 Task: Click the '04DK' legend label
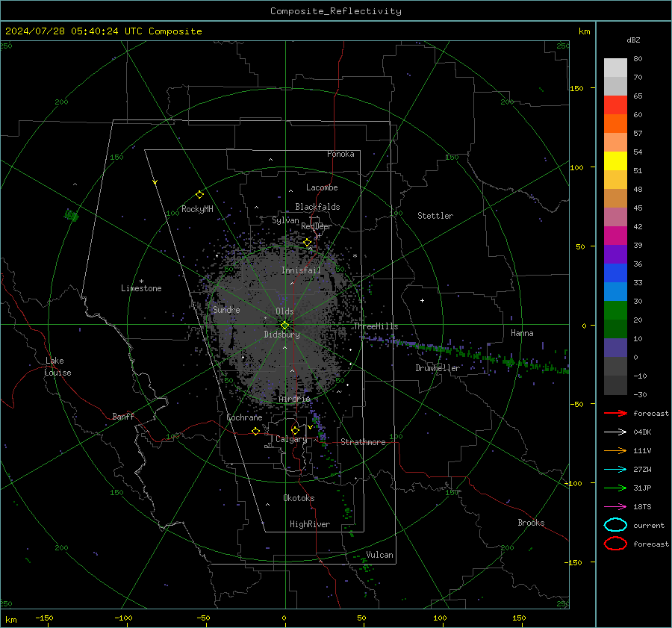coord(642,432)
